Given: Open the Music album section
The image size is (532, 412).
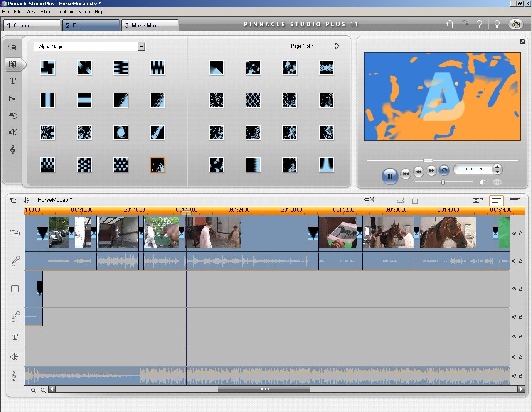Looking at the screenshot, I should pos(13,150).
